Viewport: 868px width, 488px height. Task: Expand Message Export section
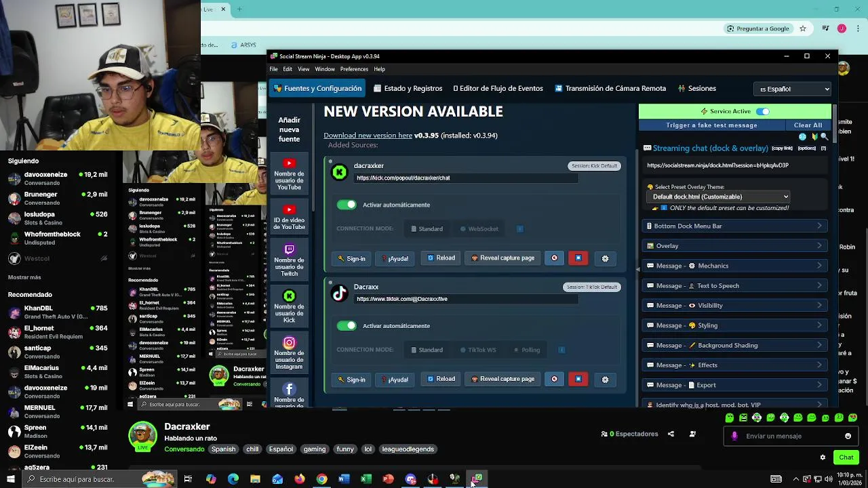(734, 385)
